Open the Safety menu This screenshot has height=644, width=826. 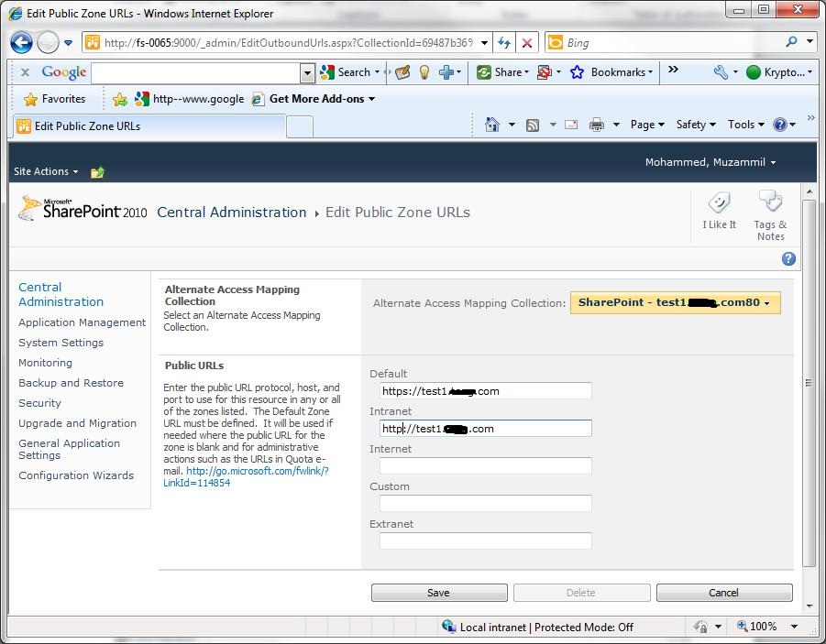click(x=695, y=125)
